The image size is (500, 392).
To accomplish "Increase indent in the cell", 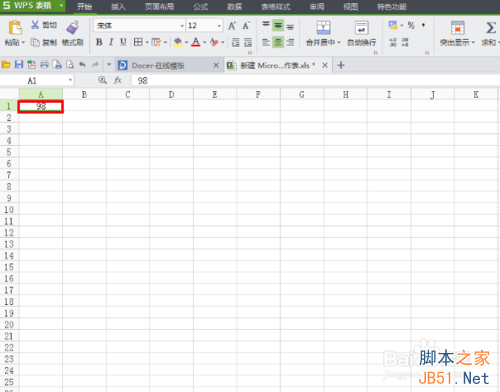I will click(x=248, y=42).
